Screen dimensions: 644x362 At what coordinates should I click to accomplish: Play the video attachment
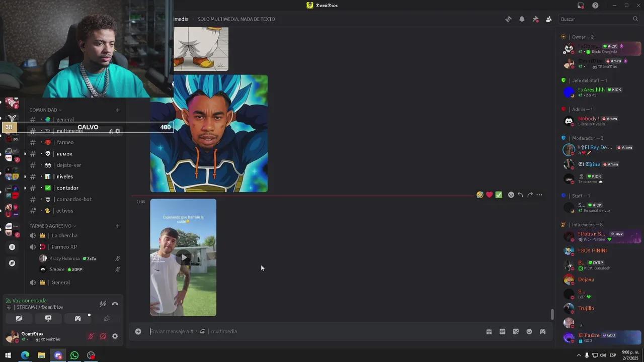(184, 257)
